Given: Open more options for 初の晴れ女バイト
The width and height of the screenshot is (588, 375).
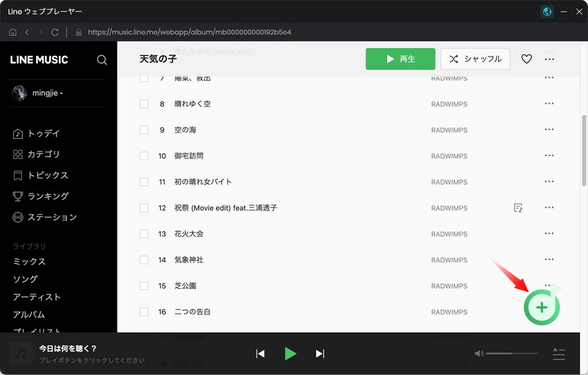Looking at the screenshot, I should pyautogui.click(x=549, y=182).
